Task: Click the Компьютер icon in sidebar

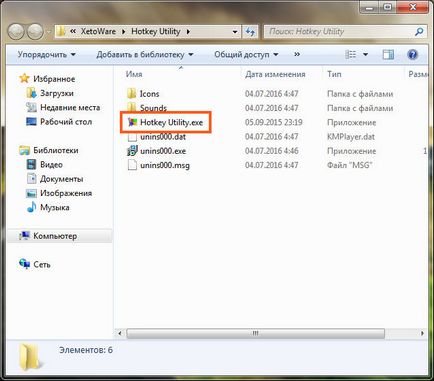Action: tap(24, 236)
